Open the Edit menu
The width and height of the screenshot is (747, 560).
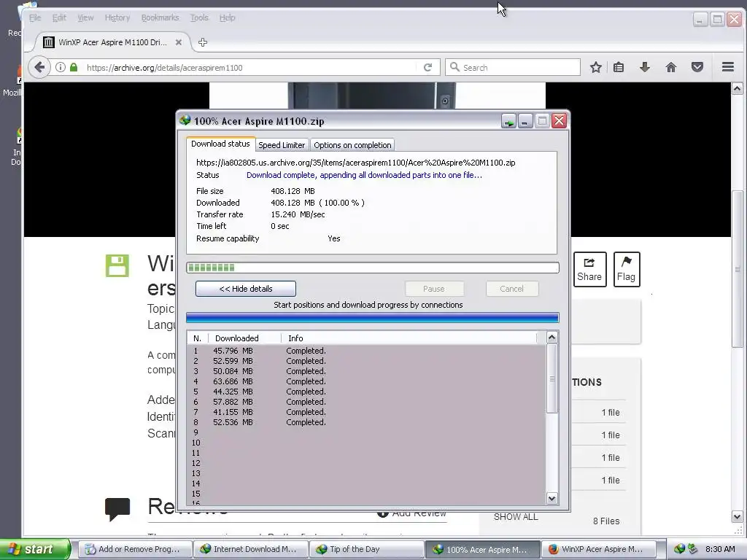tap(59, 17)
